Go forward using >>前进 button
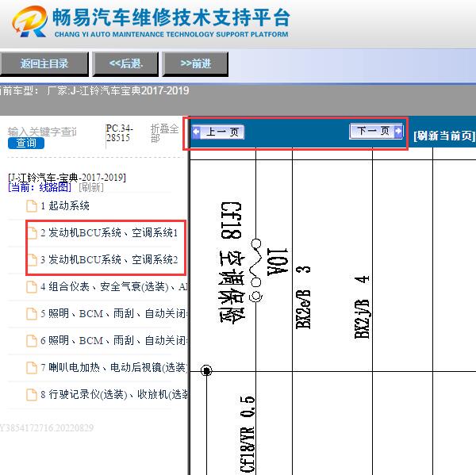Viewport: 476px width, 475px height. [195, 63]
